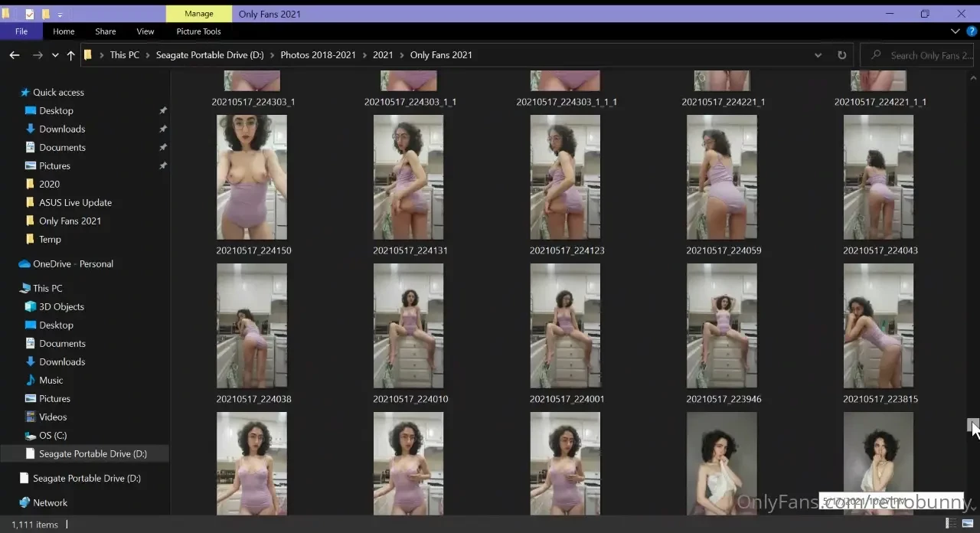
Task: Open the View ribbon tab
Action: click(x=145, y=31)
